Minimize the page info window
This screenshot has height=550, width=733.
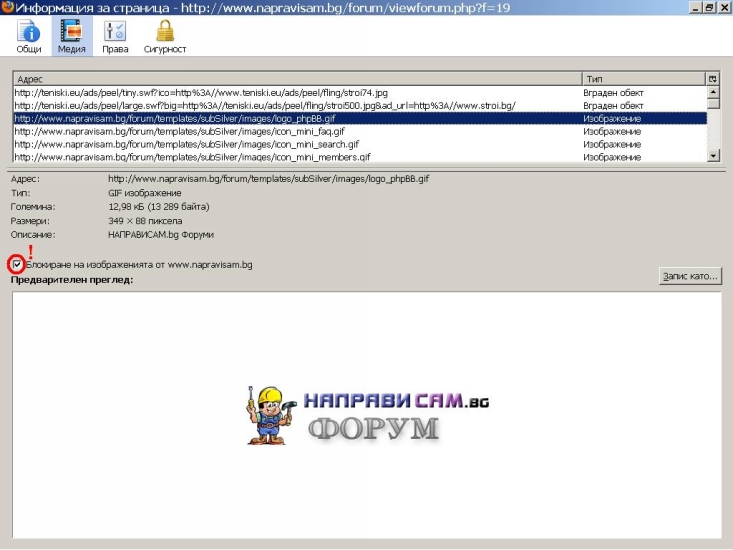click(696, 7)
